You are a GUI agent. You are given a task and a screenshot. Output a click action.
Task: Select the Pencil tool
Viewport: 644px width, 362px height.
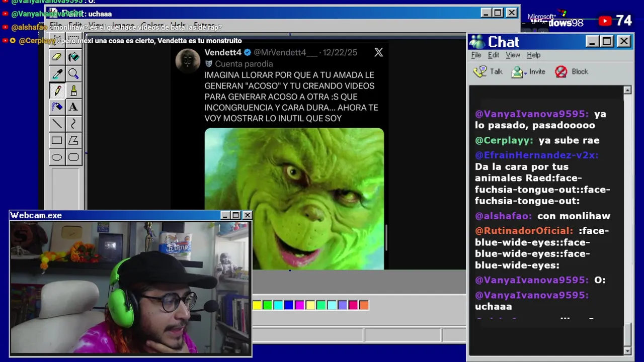56,90
